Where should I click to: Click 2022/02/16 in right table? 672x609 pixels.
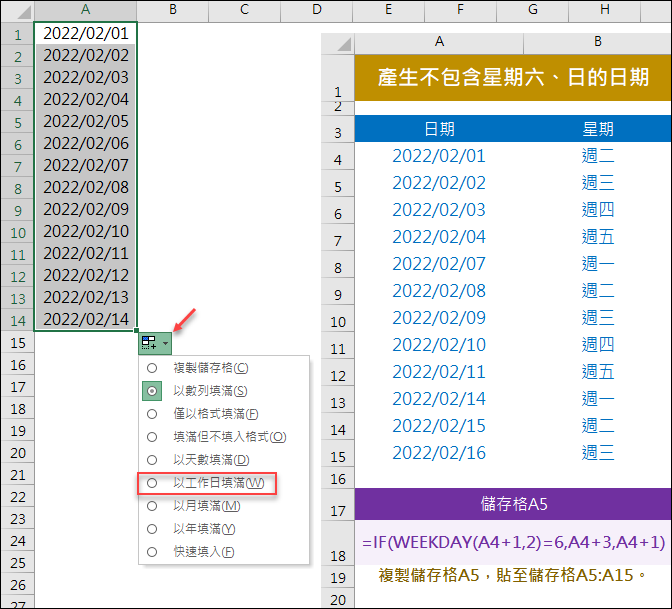tap(439, 453)
